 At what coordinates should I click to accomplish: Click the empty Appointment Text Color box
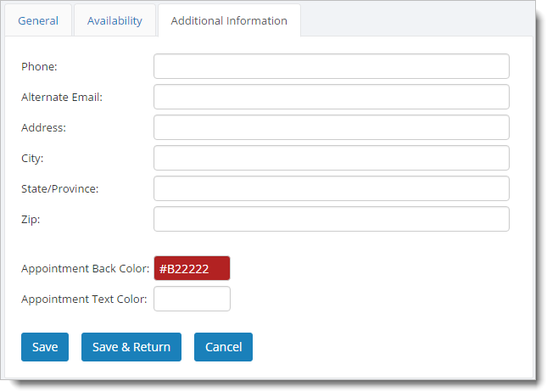pos(192,299)
